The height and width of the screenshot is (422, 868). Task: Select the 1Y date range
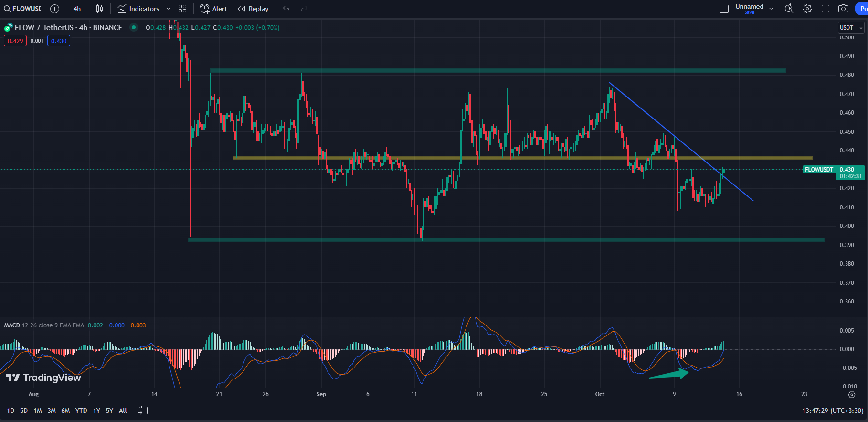tap(96, 411)
